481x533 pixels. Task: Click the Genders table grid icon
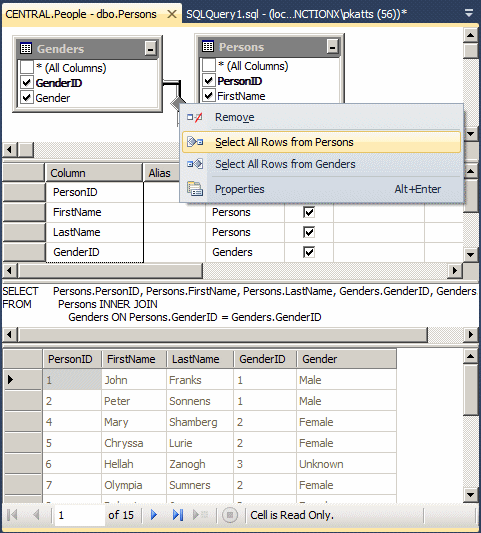[26, 48]
